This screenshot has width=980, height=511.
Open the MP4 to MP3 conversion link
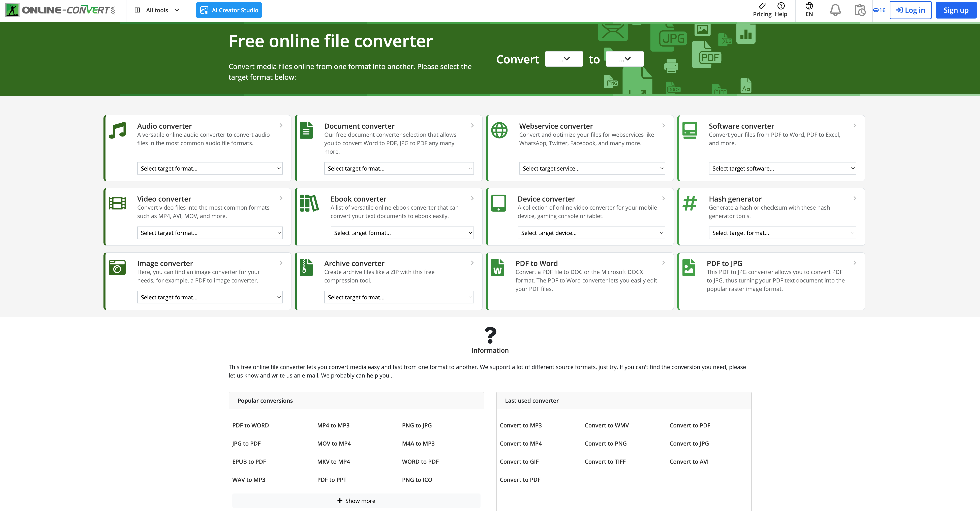click(x=333, y=425)
